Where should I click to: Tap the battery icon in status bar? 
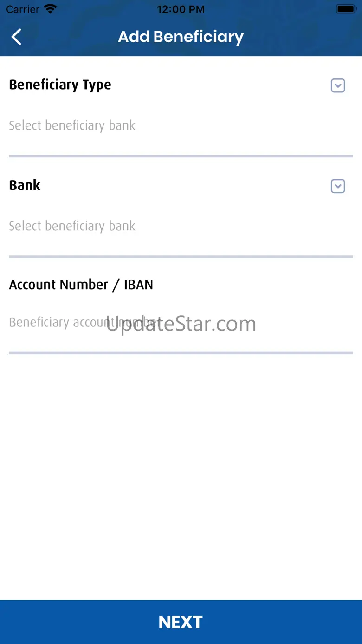[x=346, y=9]
